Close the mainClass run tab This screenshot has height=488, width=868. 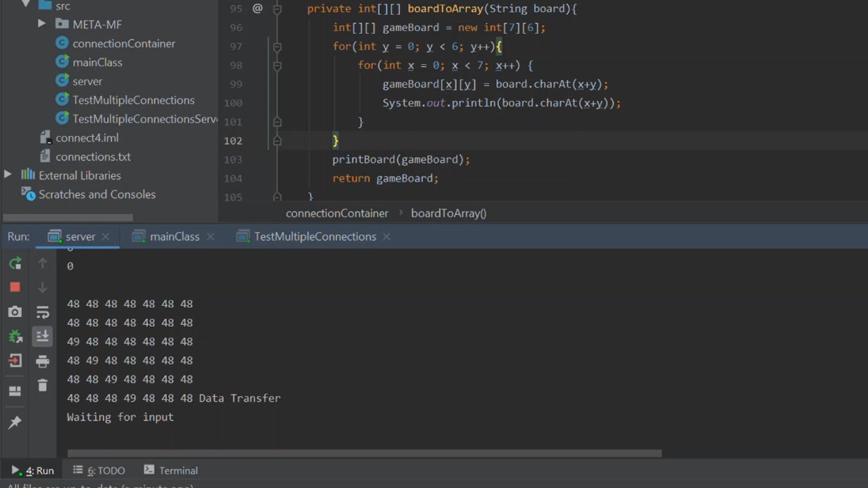click(x=210, y=237)
